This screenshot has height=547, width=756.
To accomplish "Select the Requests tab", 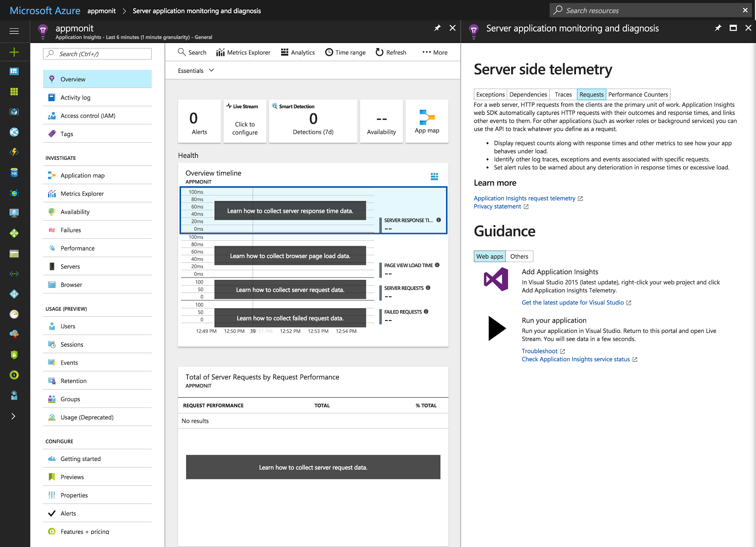I will (592, 95).
